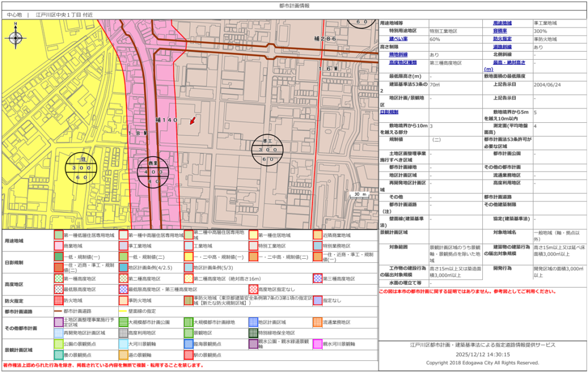
Task: Click the 第一種住居地域 legend swatch
Action: [x=252, y=235]
